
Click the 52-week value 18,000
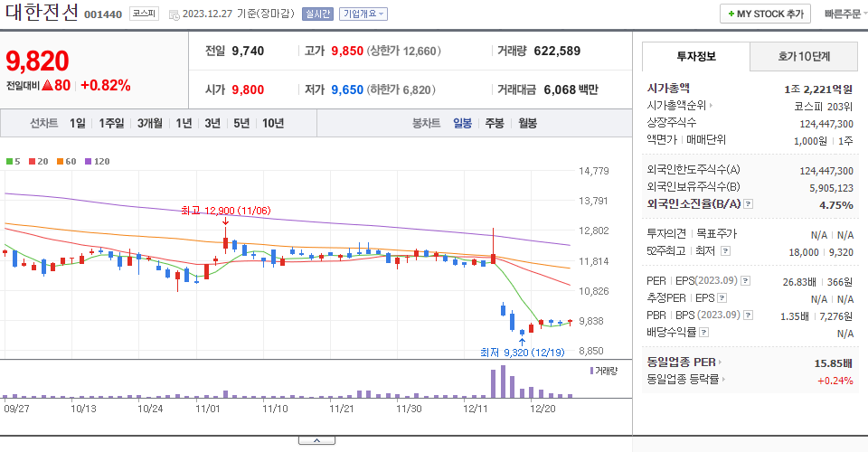(x=804, y=252)
